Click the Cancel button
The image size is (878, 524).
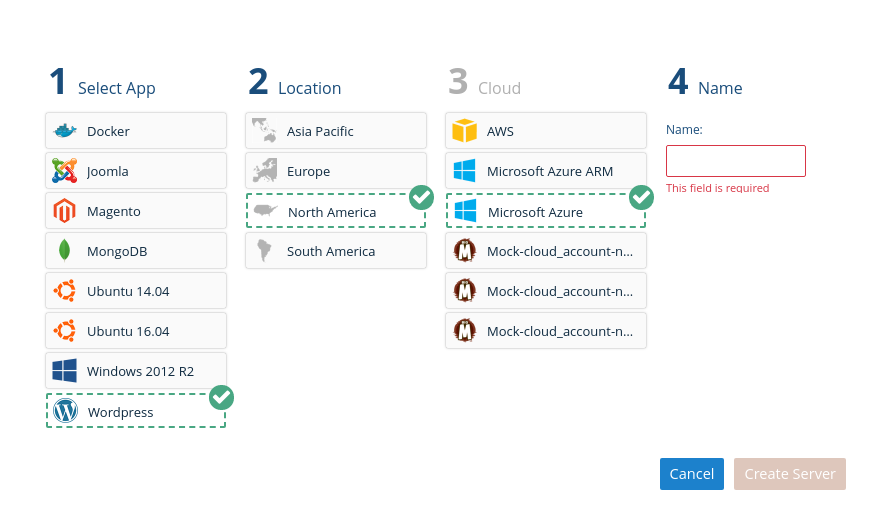[x=692, y=474]
